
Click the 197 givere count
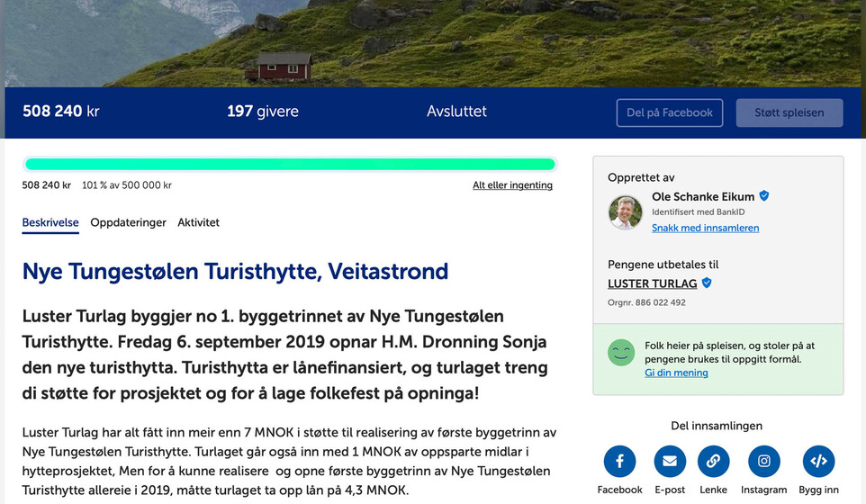tap(262, 112)
